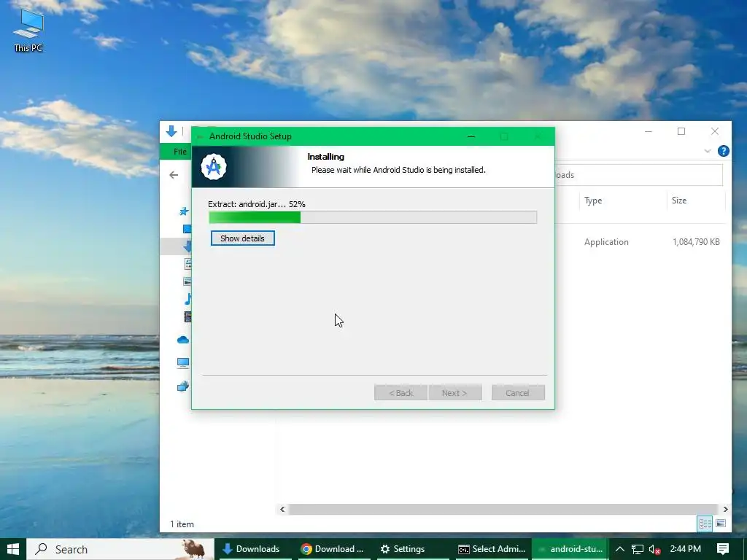Click Show details button in installer
This screenshot has height=560, width=747.
click(x=242, y=238)
